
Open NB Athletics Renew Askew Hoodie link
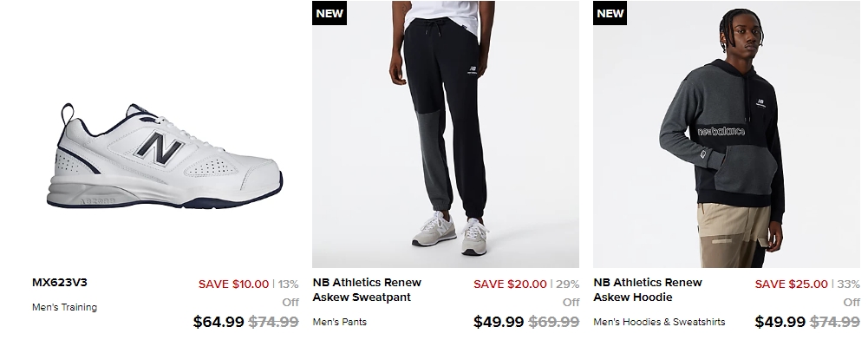point(648,290)
